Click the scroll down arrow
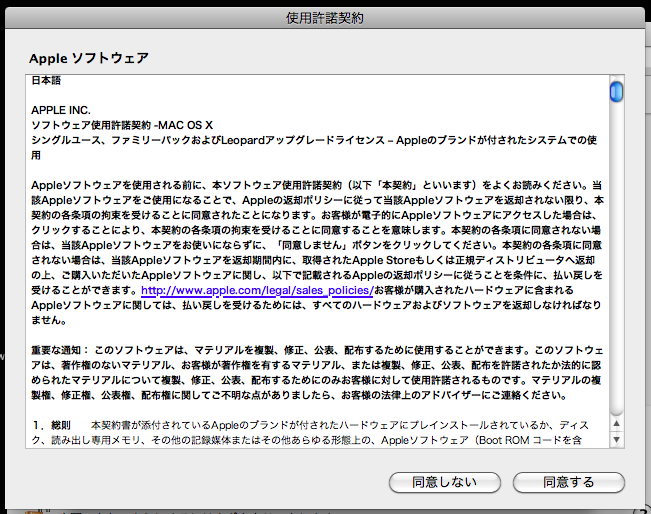Screen dimensions: 651x514 pos(617,439)
